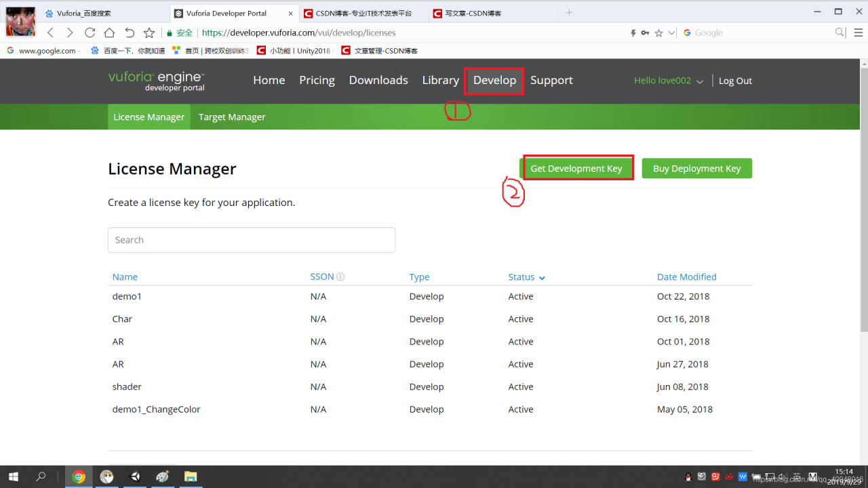Screen dimensions: 868x488
Task: Open 文章管理-CSDN博客 bookmark
Action: (x=380, y=51)
